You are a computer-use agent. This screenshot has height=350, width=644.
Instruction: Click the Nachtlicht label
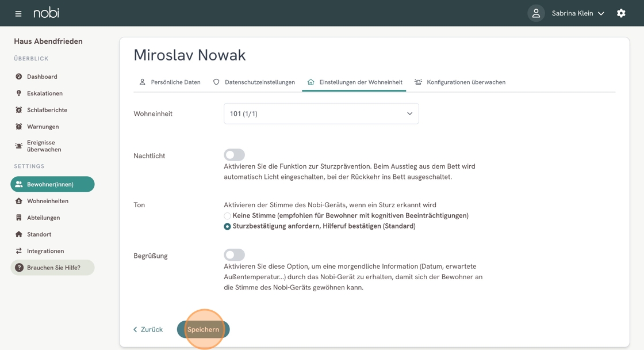click(149, 156)
